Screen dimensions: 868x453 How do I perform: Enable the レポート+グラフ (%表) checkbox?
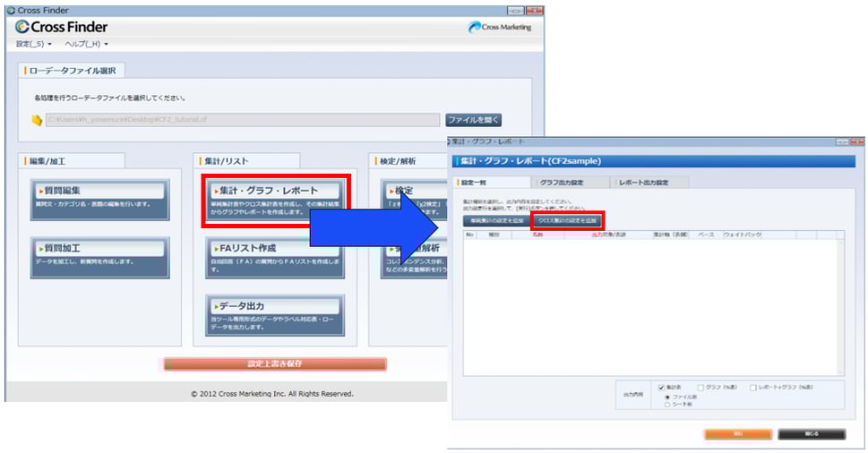tap(754, 387)
